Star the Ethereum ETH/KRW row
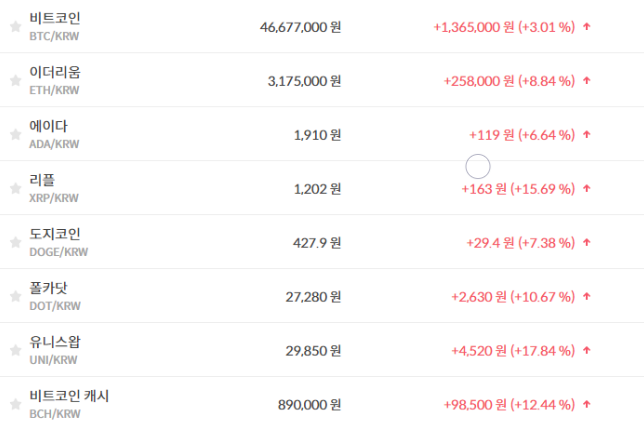Image resolution: width=644 pixels, height=429 pixels. [15, 81]
